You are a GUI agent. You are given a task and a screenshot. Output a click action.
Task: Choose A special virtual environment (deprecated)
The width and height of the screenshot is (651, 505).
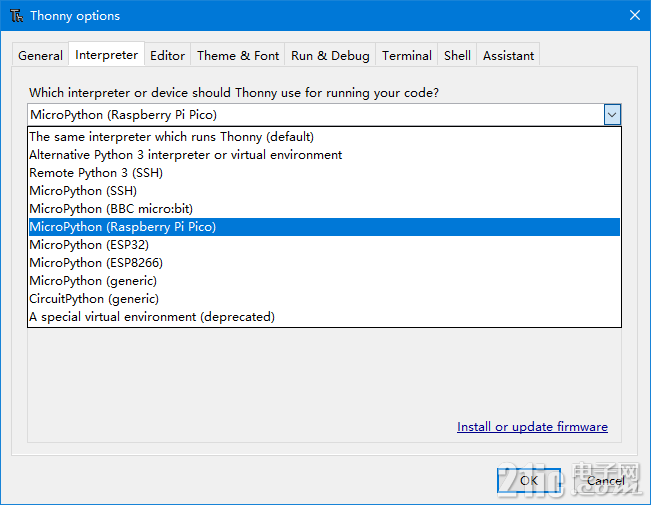click(x=324, y=317)
